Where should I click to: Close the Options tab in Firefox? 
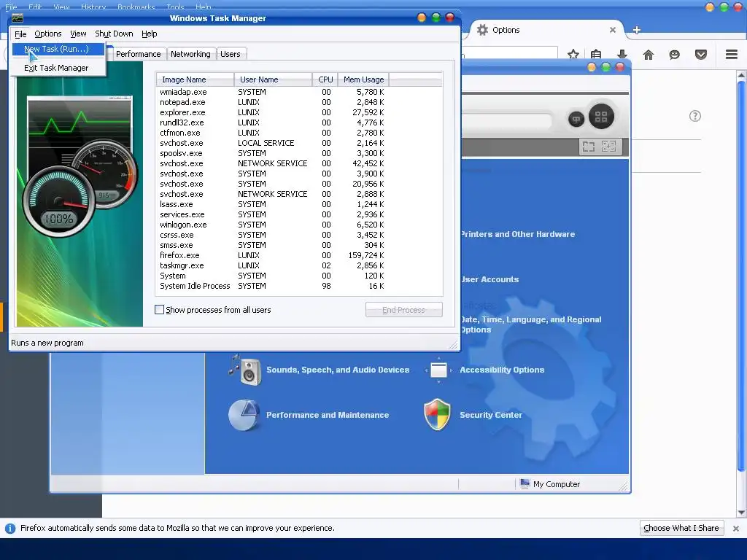coord(613,30)
